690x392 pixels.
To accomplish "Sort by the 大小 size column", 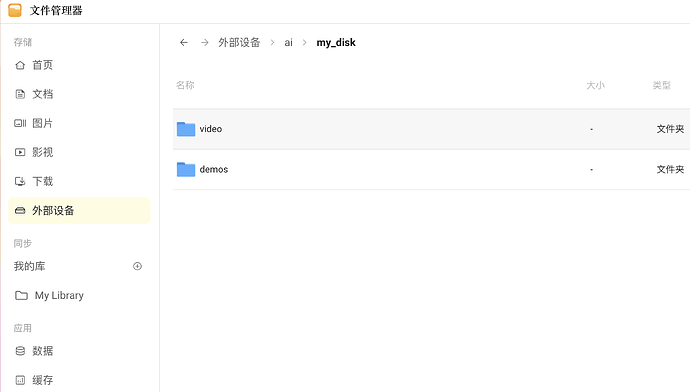I will tap(595, 85).
